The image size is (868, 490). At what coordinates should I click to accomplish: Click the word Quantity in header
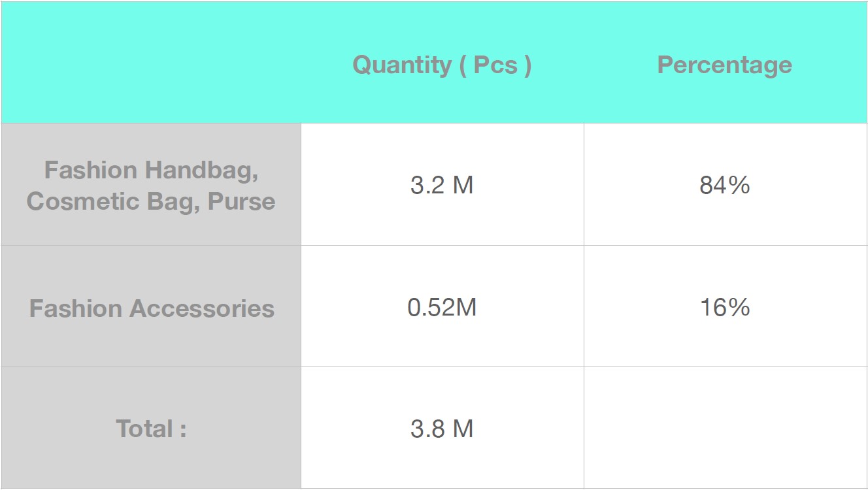click(402, 65)
